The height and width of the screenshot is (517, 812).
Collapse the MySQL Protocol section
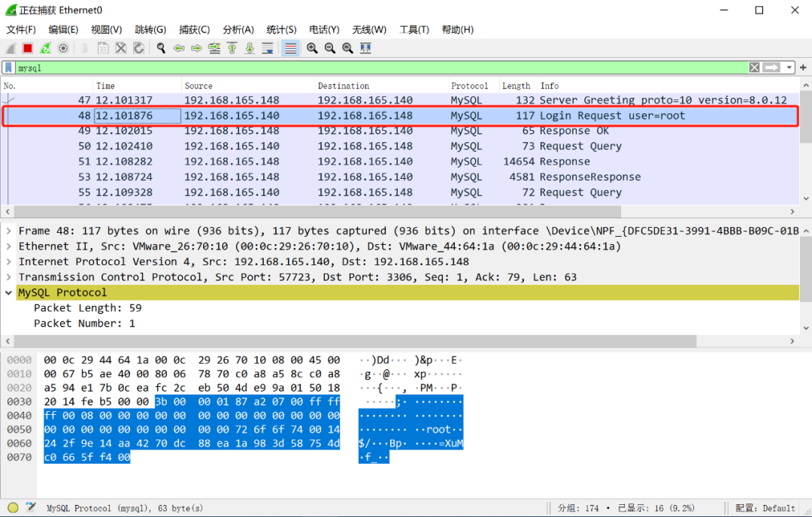coord(8,292)
